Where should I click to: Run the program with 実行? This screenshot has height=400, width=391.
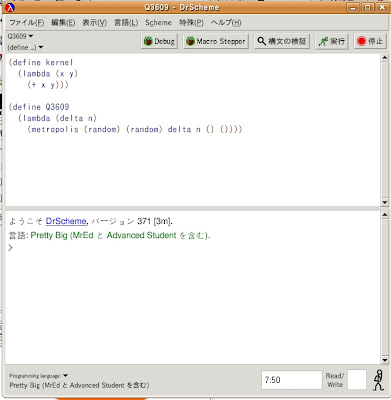coord(332,41)
